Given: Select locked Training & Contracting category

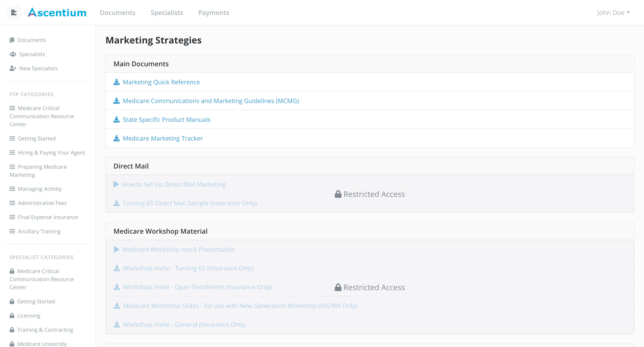Looking at the screenshot, I should (x=45, y=330).
